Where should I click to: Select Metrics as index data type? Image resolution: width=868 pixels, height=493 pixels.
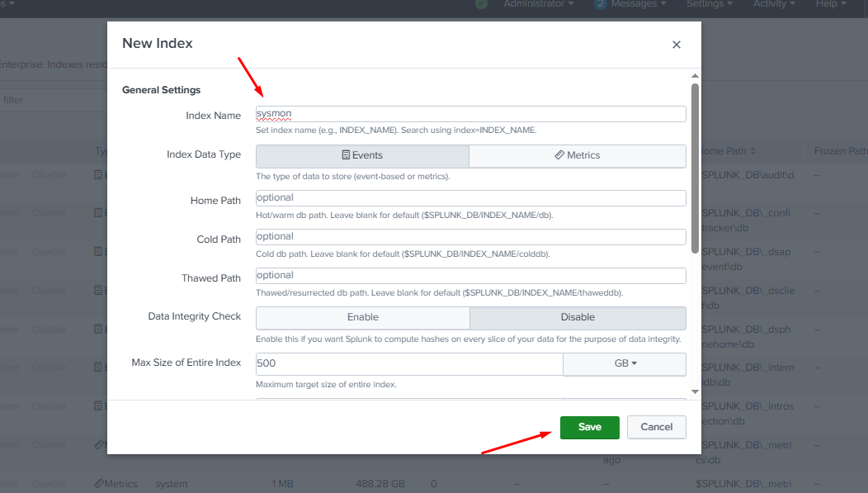click(578, 155)
